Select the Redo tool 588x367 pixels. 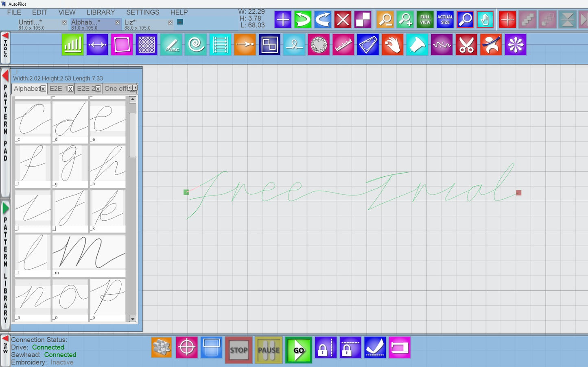click(x=323, y=19)
